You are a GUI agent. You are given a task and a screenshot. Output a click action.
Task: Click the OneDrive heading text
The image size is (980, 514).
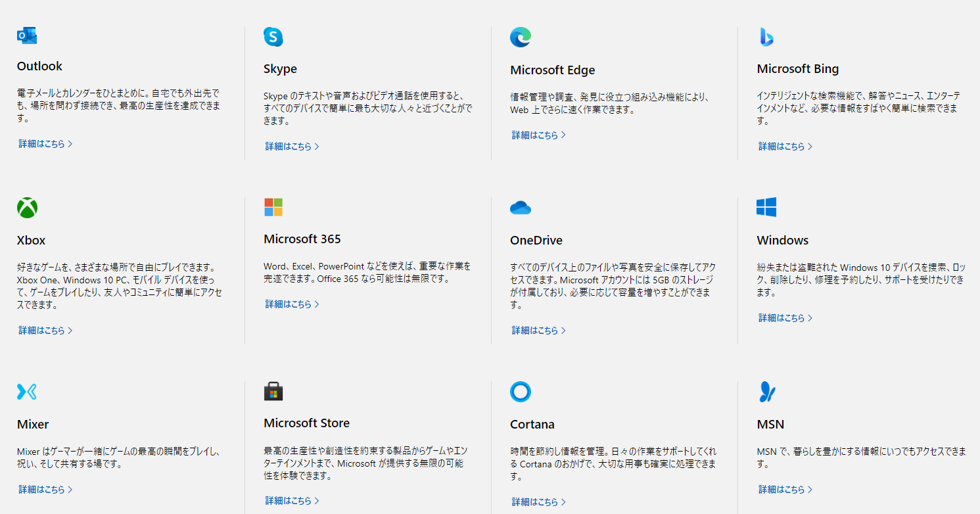click(536, 241)
